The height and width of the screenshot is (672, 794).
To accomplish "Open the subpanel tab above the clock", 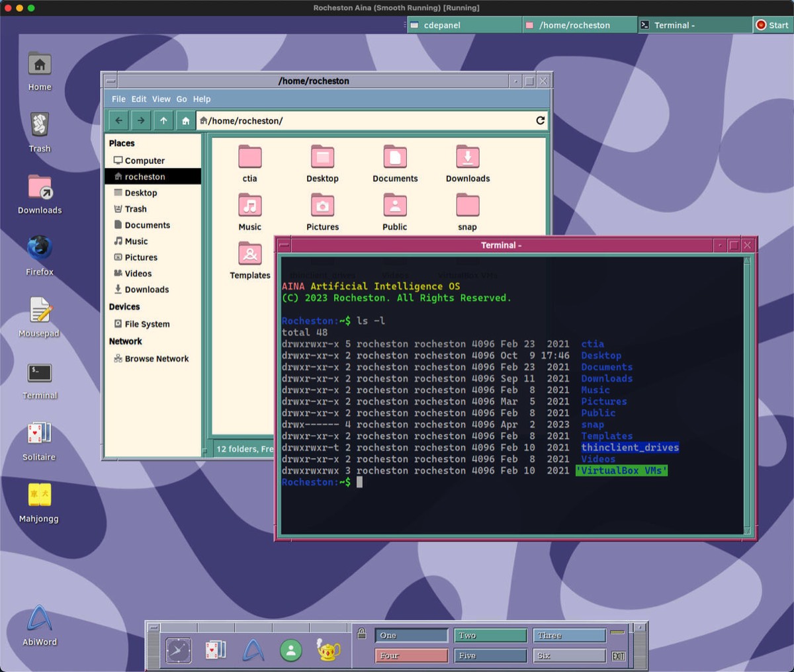I will point(179,628).
